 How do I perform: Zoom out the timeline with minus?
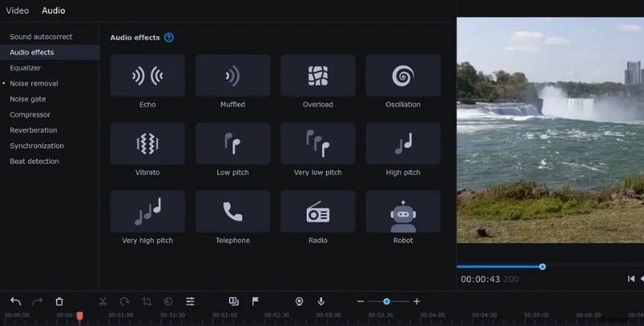(x=361, y=301)
